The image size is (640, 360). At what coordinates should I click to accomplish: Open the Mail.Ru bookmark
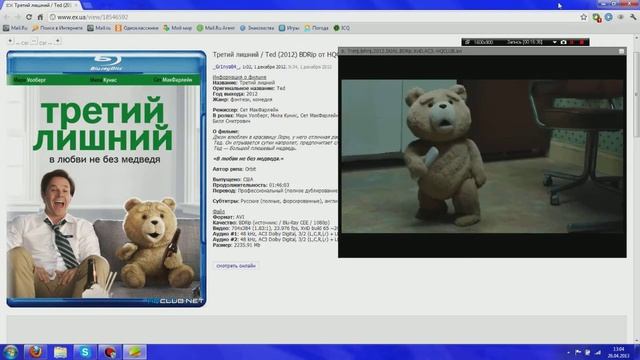coord(15,28)
